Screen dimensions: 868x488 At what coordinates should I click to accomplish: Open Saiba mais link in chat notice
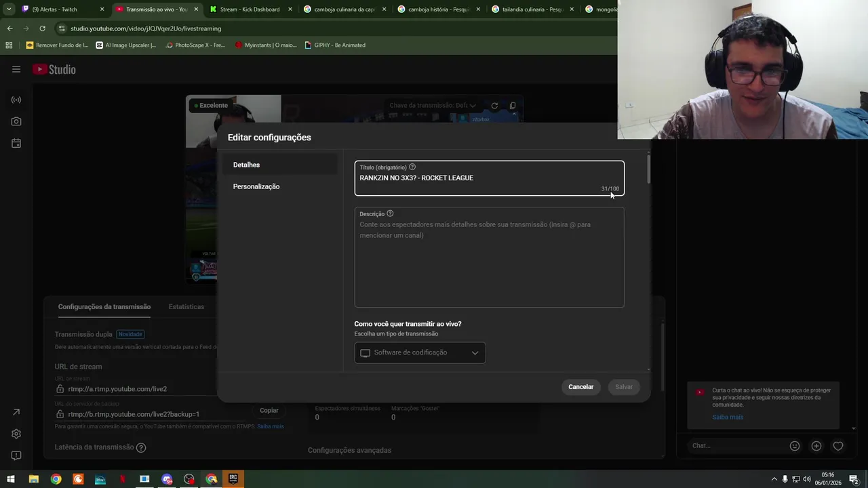(728, 417)
